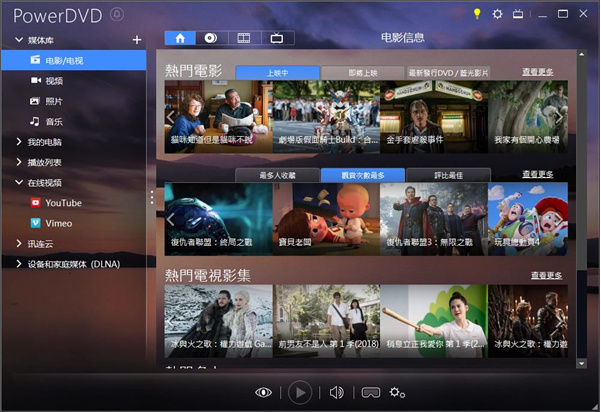Click 查看更多 for 熱門電影
This screenshot has width=601, height=412.
[537, 72]
